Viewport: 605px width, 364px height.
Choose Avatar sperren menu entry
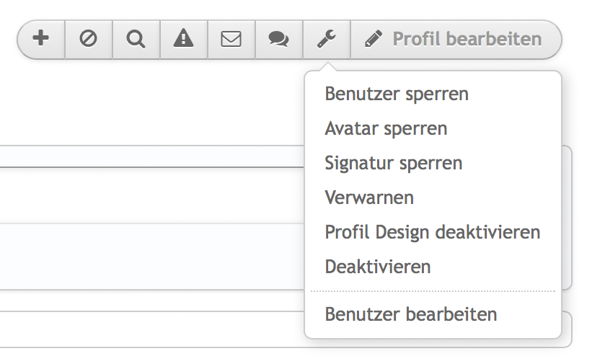386,128
